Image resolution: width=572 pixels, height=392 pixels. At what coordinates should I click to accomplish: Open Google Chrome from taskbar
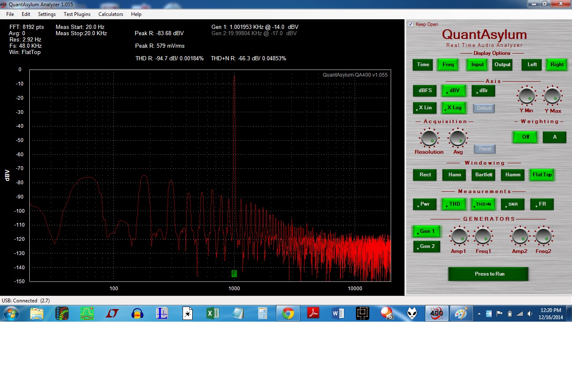pyautogui.click(x=288, y=313)
